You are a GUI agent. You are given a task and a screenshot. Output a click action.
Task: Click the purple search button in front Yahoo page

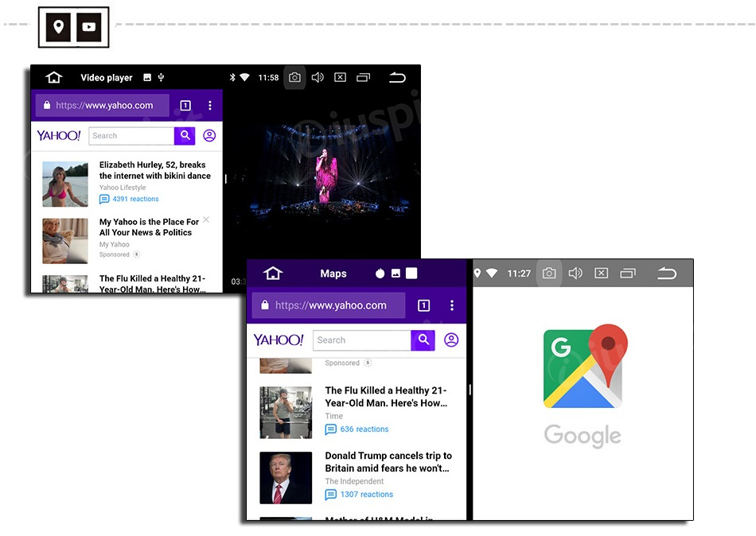[x=423, y=340]
